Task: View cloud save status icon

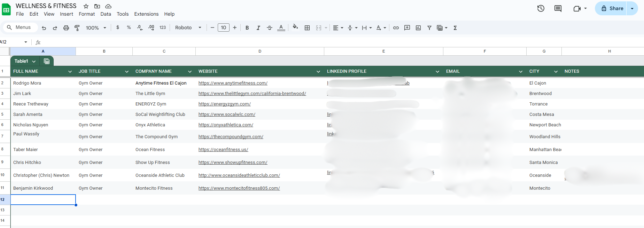Action: pos(108,6)
